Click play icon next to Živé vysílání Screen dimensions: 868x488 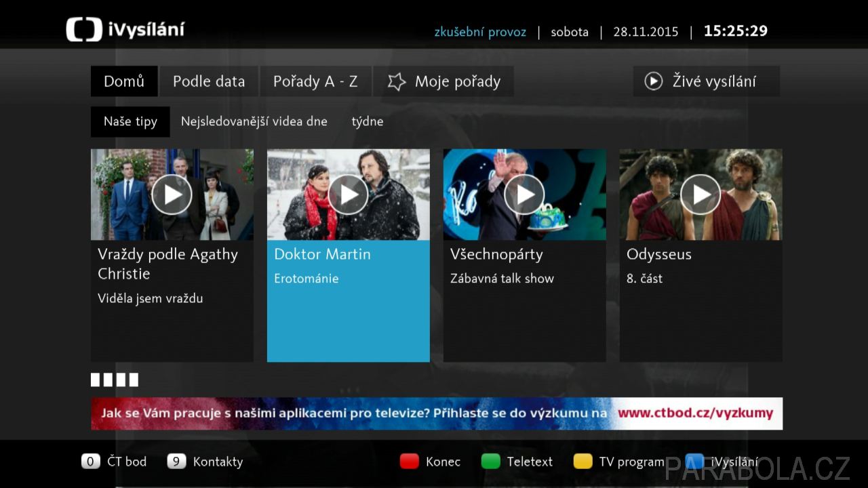[653, 81]
